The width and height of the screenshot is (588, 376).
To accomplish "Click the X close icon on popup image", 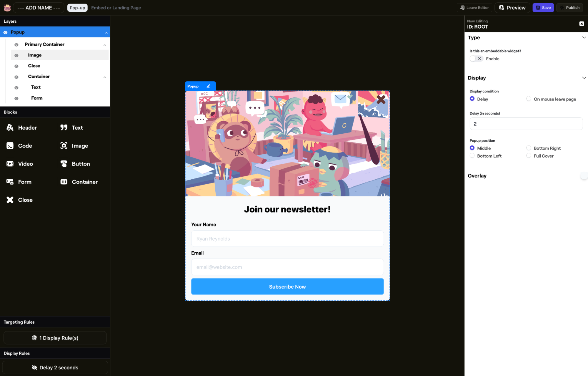I will (x=381, y=100).
